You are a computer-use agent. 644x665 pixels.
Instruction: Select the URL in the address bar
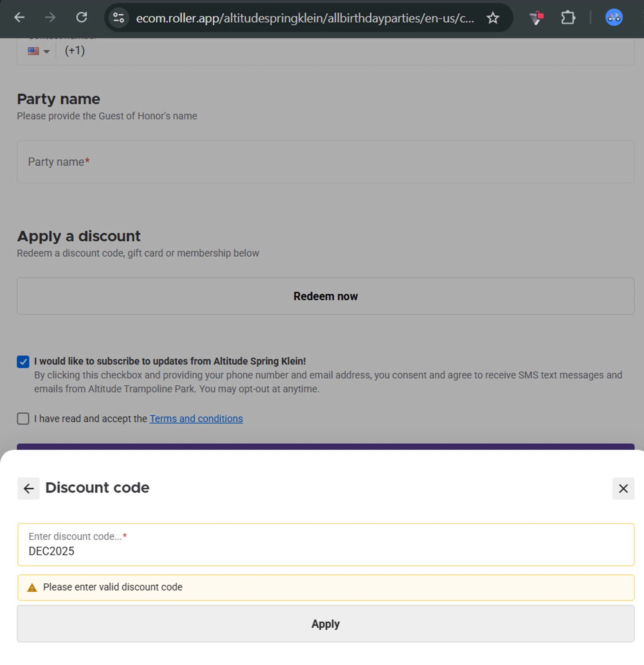click(x=304, y=18)
